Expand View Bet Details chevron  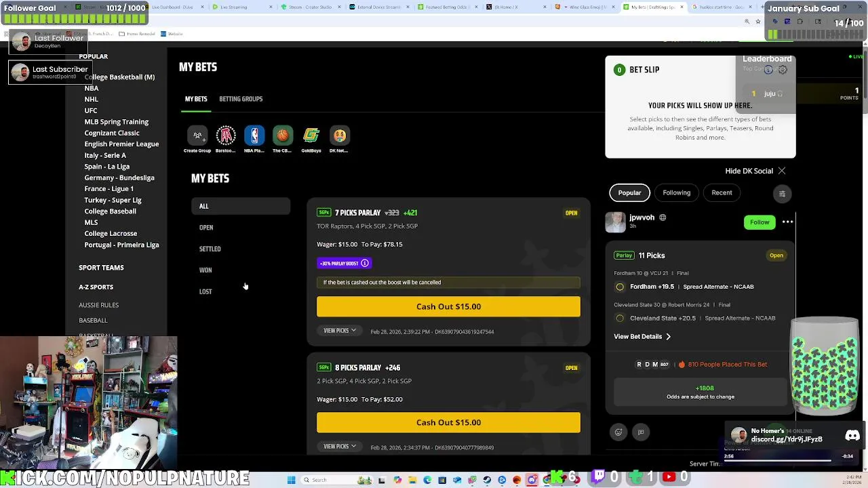point(668,336)
